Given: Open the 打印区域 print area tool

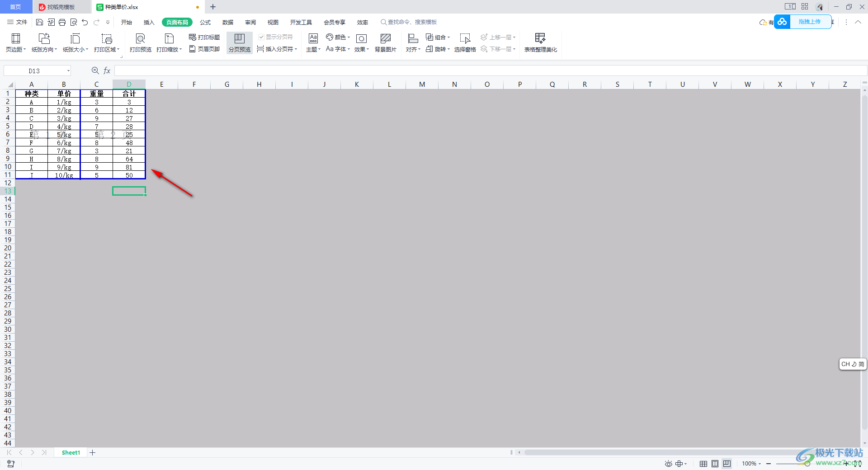Looking at the screenshot, I should [x=107, y=43].
